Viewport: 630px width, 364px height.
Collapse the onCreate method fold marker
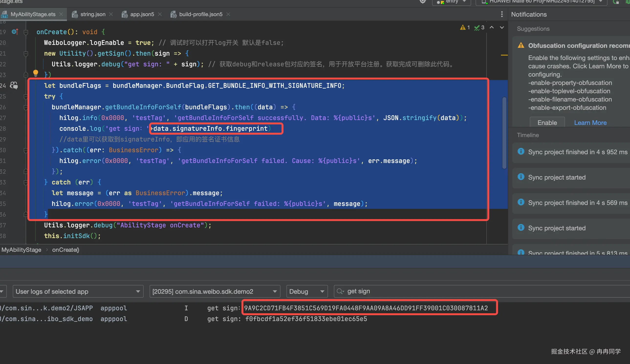(x=26, y=32)
